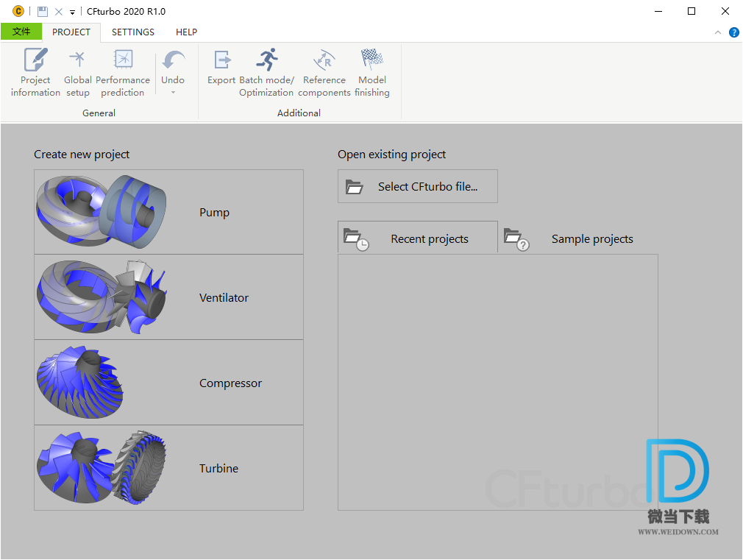The image size is (743, 560).
Task: Switch to the PROJECT tab
Action: (x=71, y=32)
